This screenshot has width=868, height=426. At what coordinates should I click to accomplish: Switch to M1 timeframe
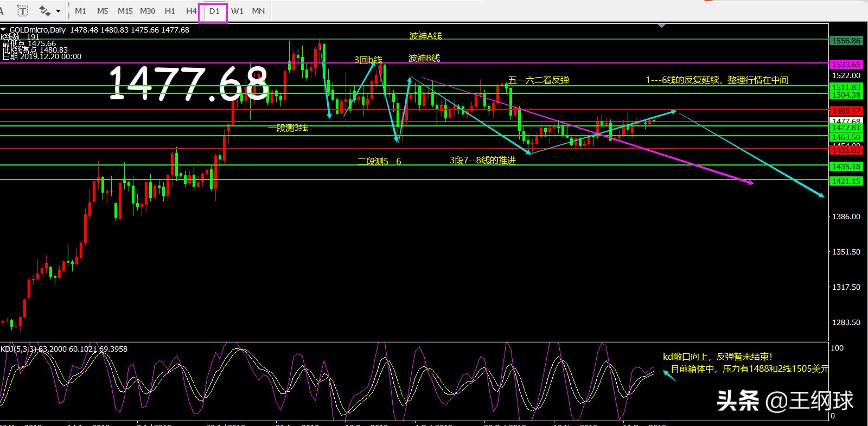[80, 11]
